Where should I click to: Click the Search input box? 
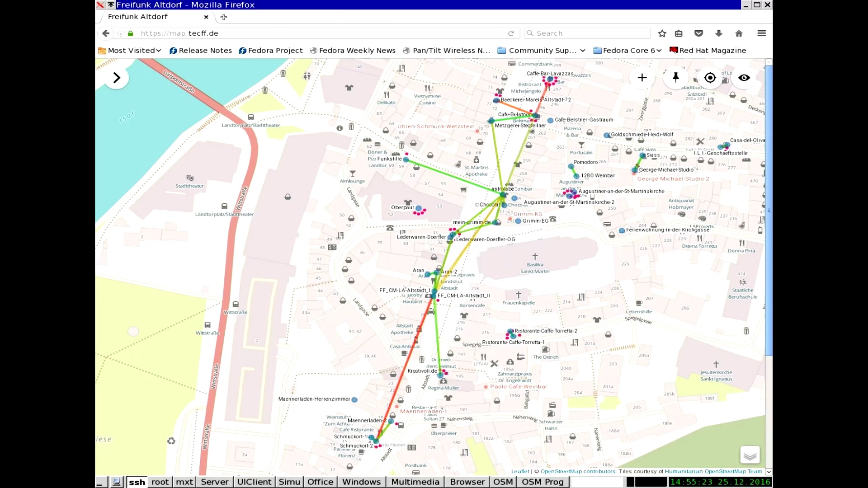point(588,33)
